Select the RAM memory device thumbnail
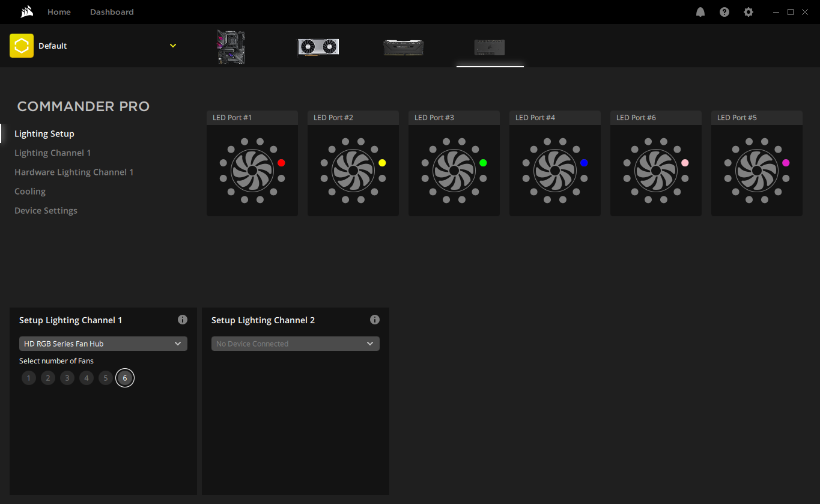The image size is (820, 504). pyautogui.click(x=404, y=47)
